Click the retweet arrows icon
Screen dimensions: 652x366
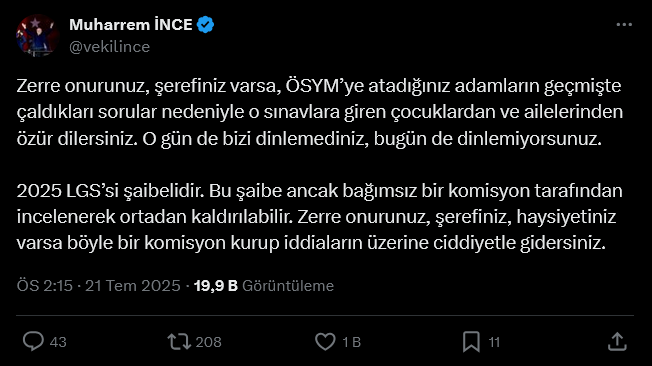179,341
